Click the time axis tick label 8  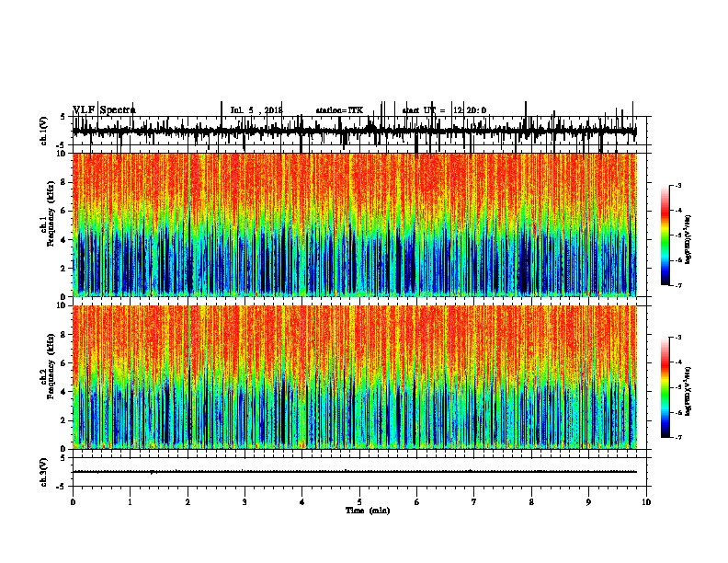click(x=531, y=502)
